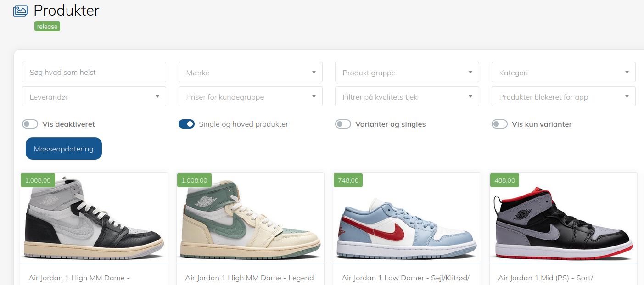Open the Filtrer på kvalitets tjek dropdown
This screenshot has width=644, height=285.
pos(407,96)
